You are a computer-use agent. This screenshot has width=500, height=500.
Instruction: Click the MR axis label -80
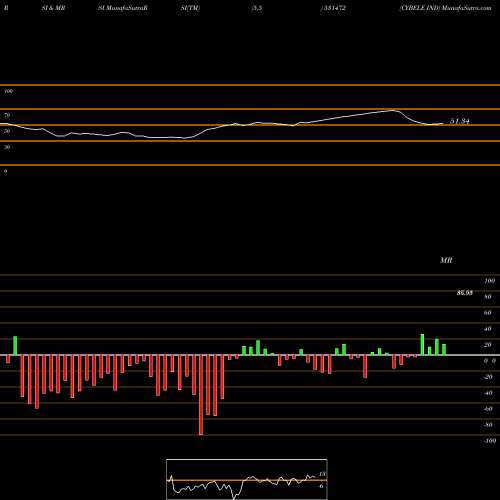(488, 425)
